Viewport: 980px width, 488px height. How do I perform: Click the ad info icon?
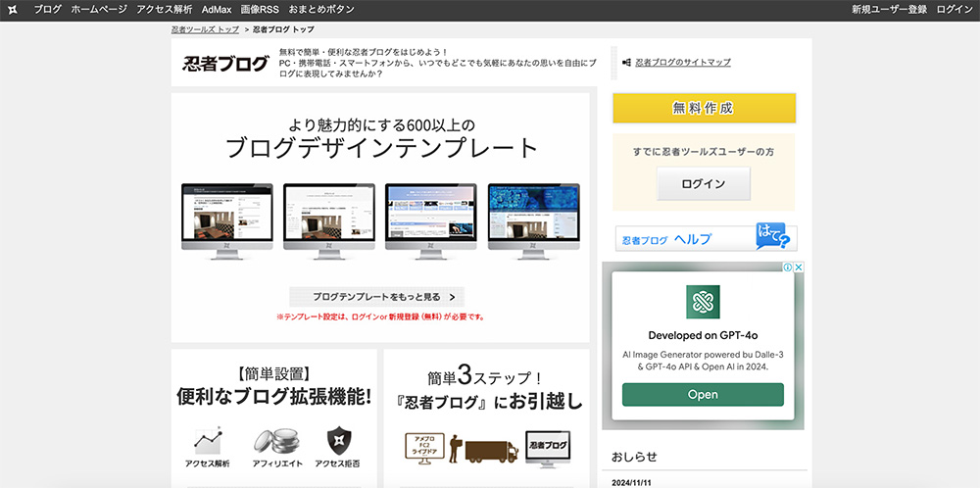tap(788, 268)
